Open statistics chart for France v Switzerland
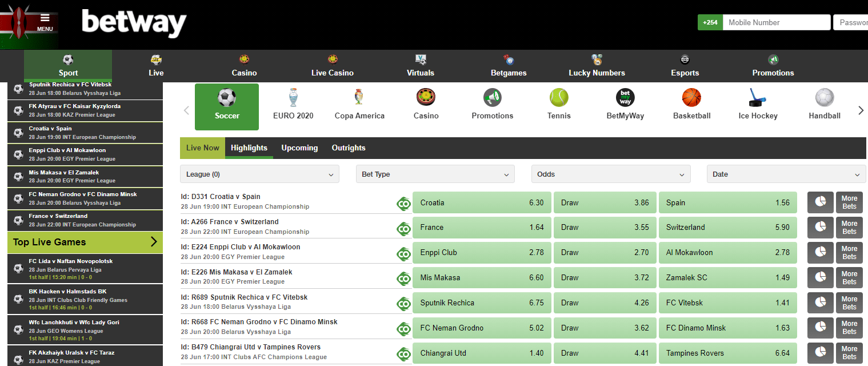 [x=820, y=228]
